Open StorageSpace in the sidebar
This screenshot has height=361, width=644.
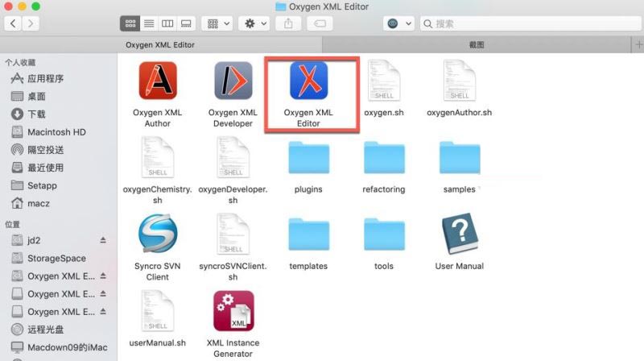[48, 259]
